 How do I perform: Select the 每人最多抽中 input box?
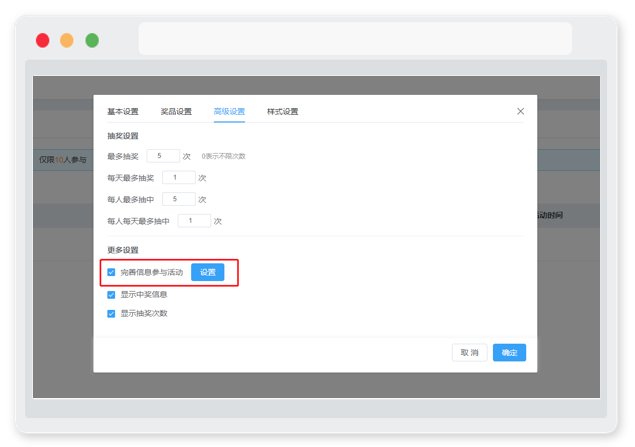tap(179, 199)
